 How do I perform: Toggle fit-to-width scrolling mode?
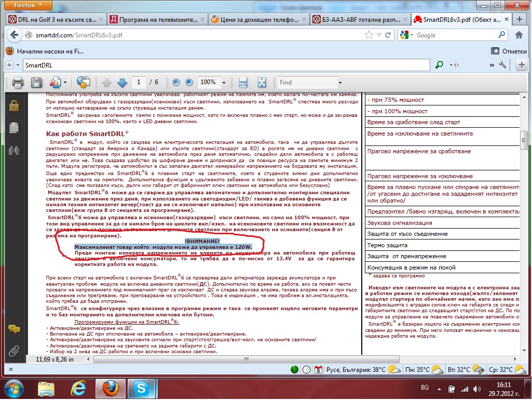pyautogui.click(x=243, y=83)
